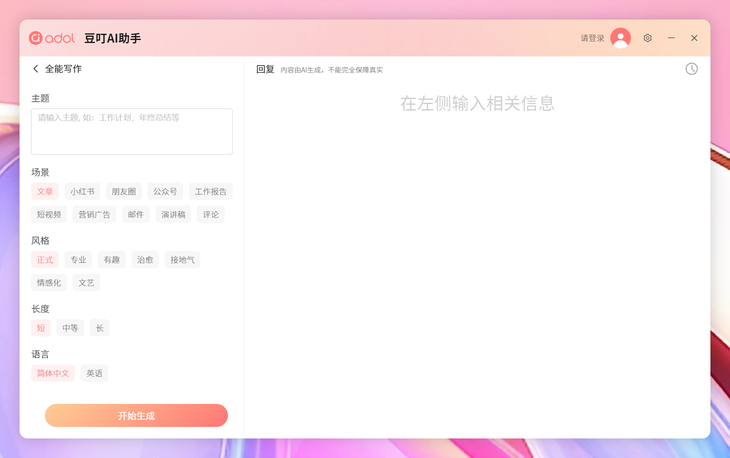Screen dimensions: 730x458
Task: Open history using the clock icon
Action: [x=691, y=69]
